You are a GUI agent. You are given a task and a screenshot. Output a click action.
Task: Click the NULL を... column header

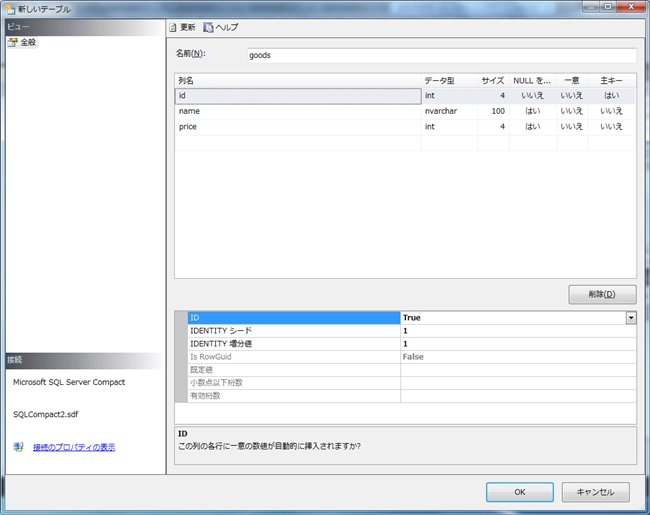[x=533, y=81]
